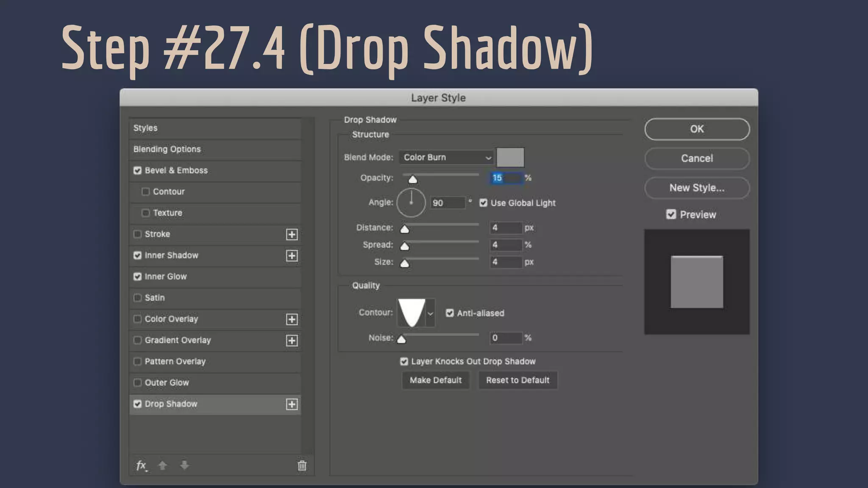Click the move effect up arrow
868x488 pixels.
point(162,466)
